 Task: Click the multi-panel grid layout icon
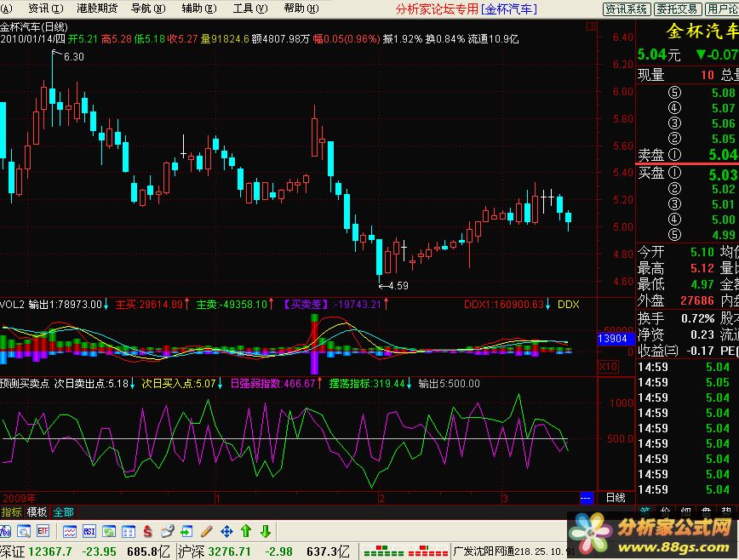tap(129, 532)
